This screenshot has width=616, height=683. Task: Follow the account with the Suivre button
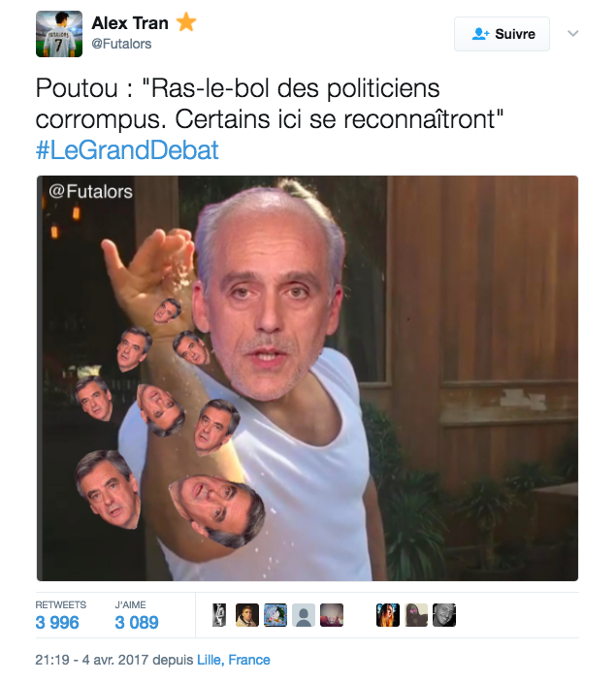point(502,34)
